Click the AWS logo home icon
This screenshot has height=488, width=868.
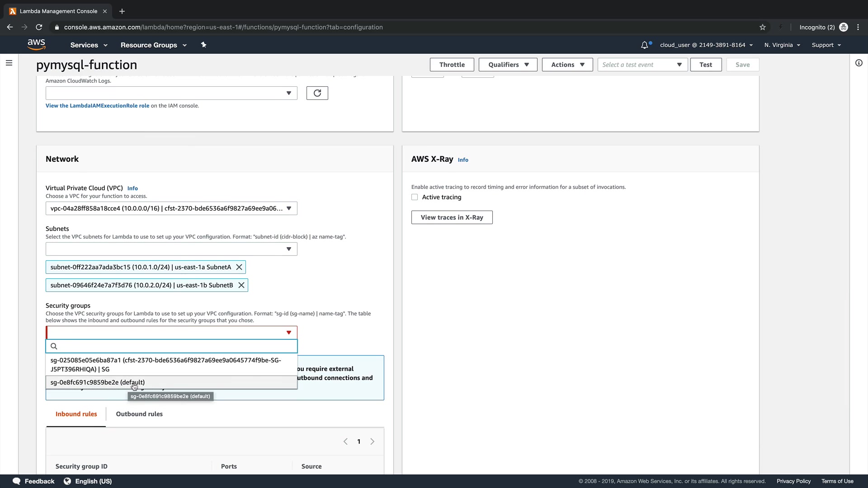tap(36, 44)
